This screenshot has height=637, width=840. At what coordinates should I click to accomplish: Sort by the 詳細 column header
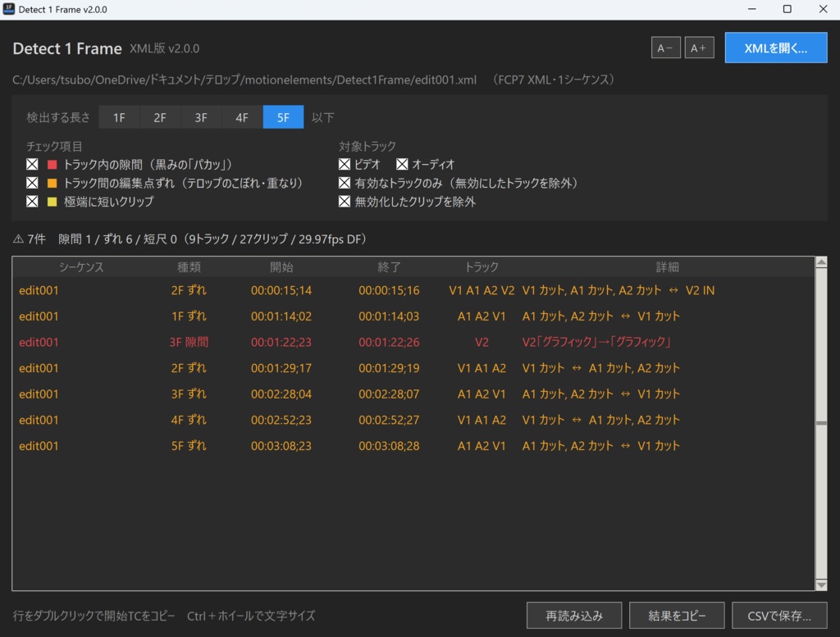click(668, 267)
